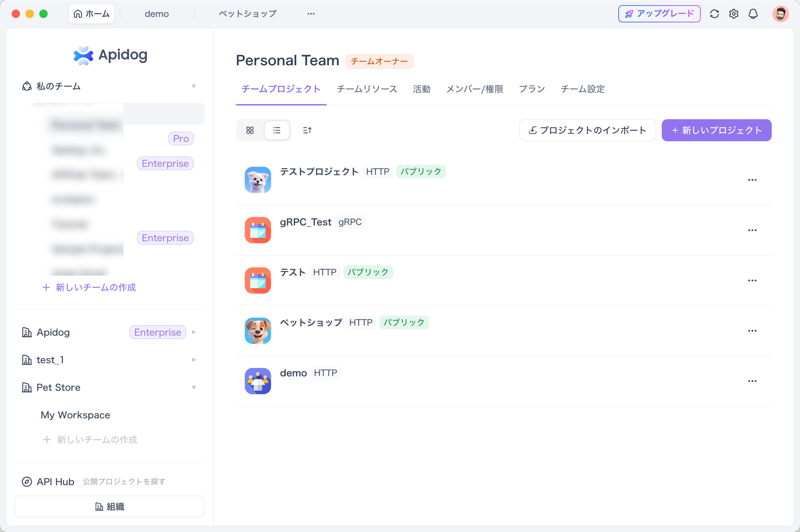Click the more tabs ellipsis in title bar
Screen dimensions: 800x532
pos(311,14)
